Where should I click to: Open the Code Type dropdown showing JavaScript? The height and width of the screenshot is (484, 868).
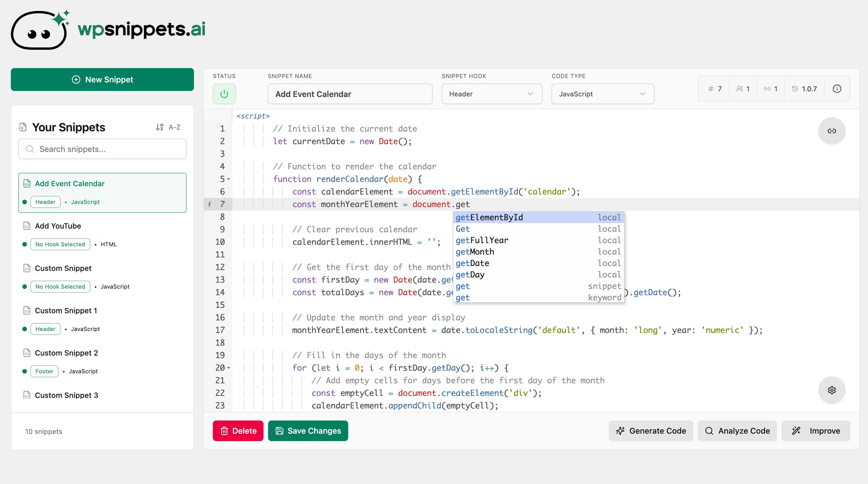[602, 94]
